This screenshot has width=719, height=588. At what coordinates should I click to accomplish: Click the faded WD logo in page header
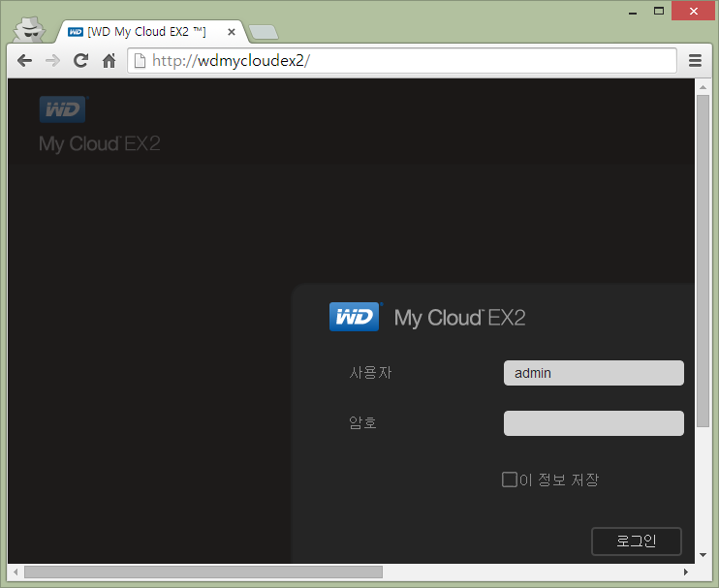(x=63, y=109)
